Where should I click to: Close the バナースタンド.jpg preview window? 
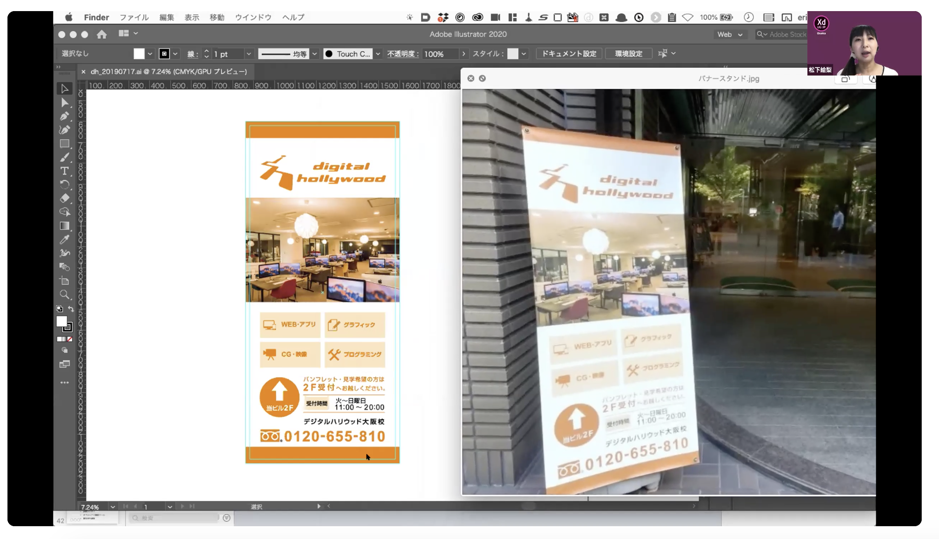click(x=471, y=78)
